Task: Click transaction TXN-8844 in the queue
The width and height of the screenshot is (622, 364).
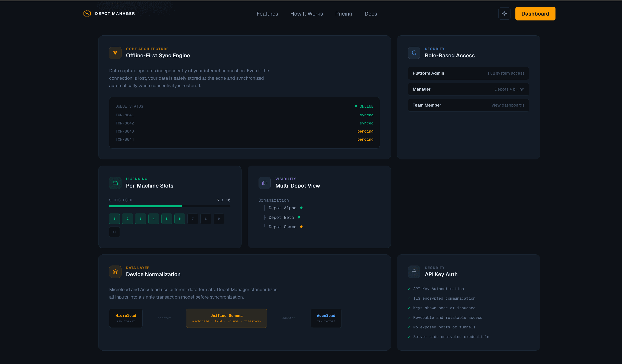Action: click(x=125, y=139)
